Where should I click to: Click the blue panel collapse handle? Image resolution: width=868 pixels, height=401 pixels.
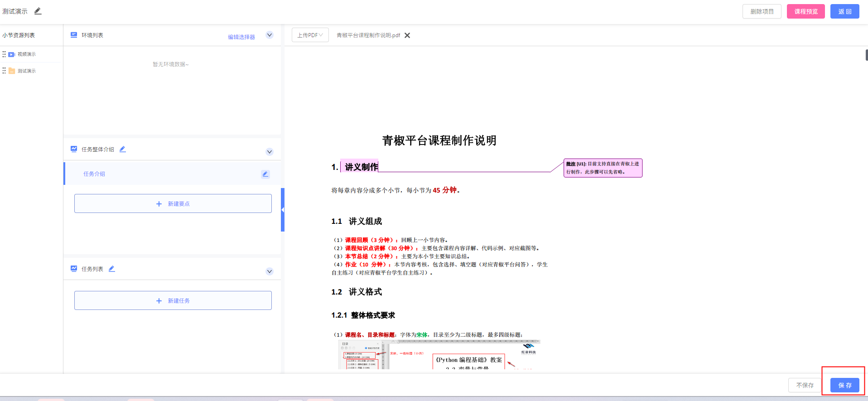[283, 210]
